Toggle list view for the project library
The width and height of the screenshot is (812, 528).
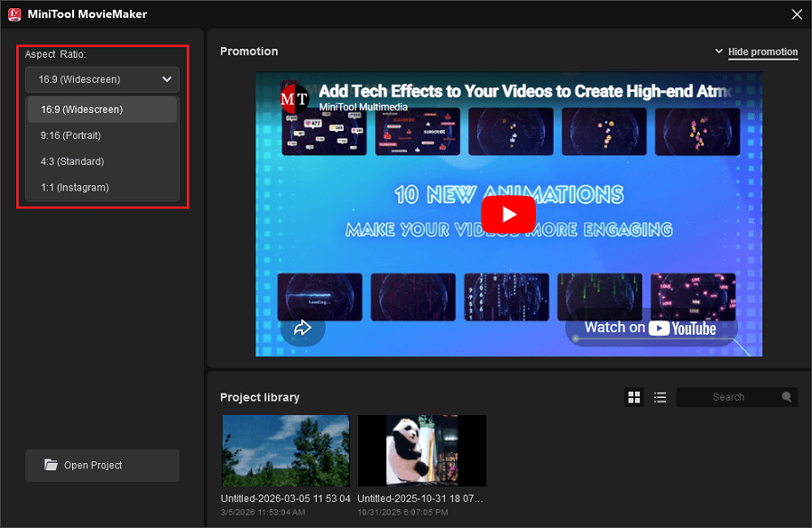pos(660,397)
